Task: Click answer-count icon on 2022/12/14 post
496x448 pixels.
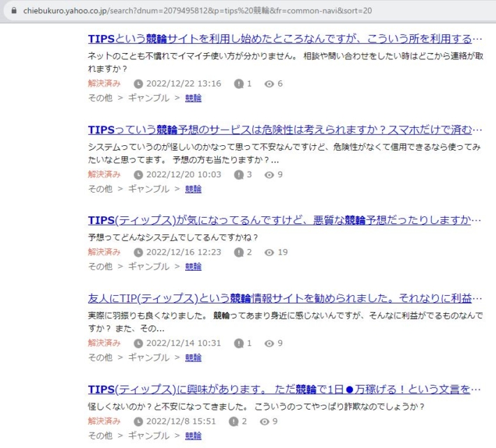Action: click(x=239, y=343)
